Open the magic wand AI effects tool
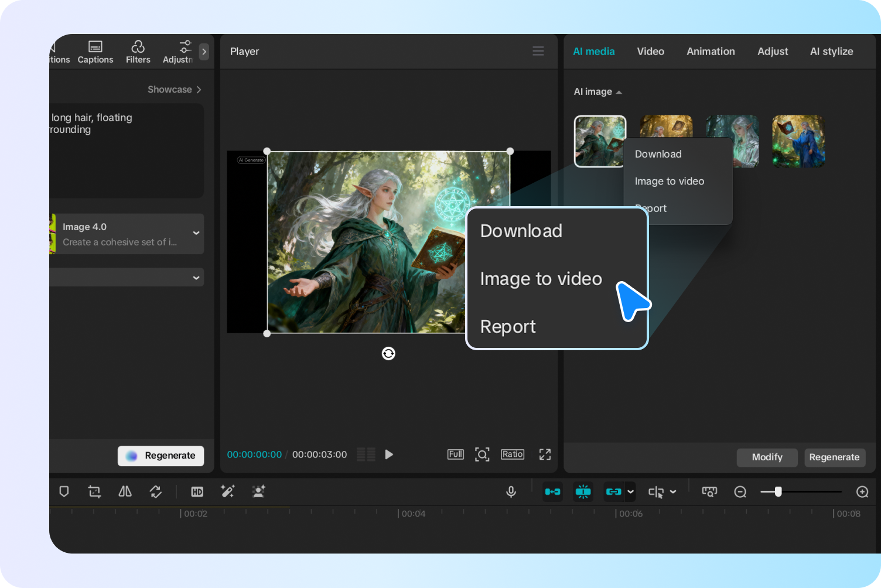This screenshot has width=881, height=588. (x=228, y=491)
